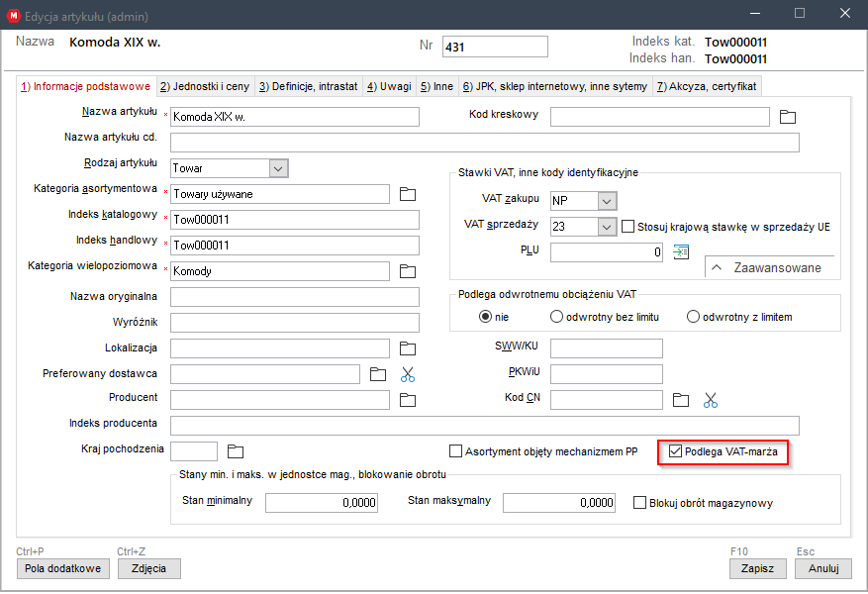Click Nazwa oryginalna field
868x594 pixels.
(x=295, y=297)
